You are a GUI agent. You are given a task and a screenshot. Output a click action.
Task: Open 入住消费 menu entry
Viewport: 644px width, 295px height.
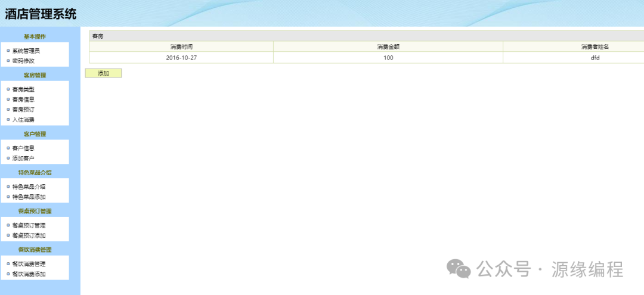tap(23, 120)
